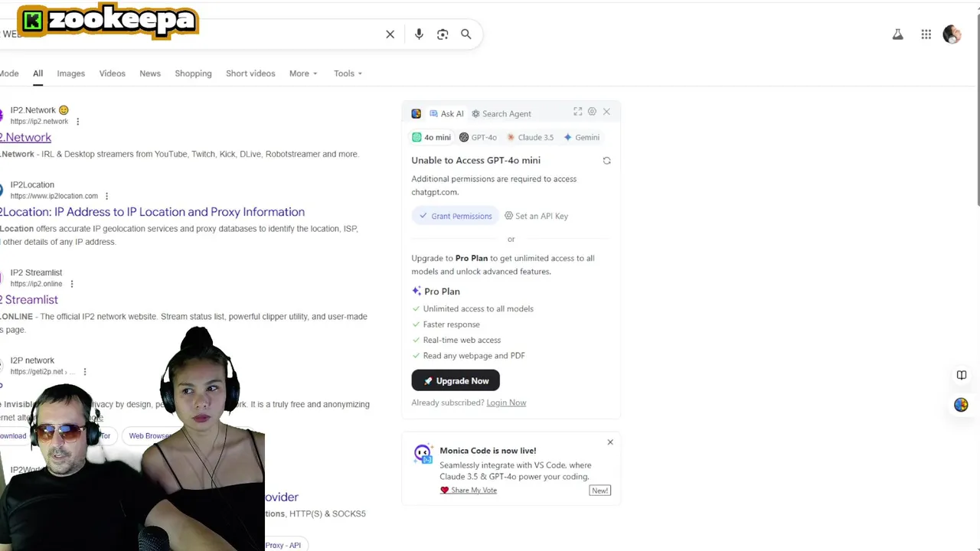Open the reading book icon on right edge
The width and height of the screenshot is (980, 551).
click(x=962, y=375)
